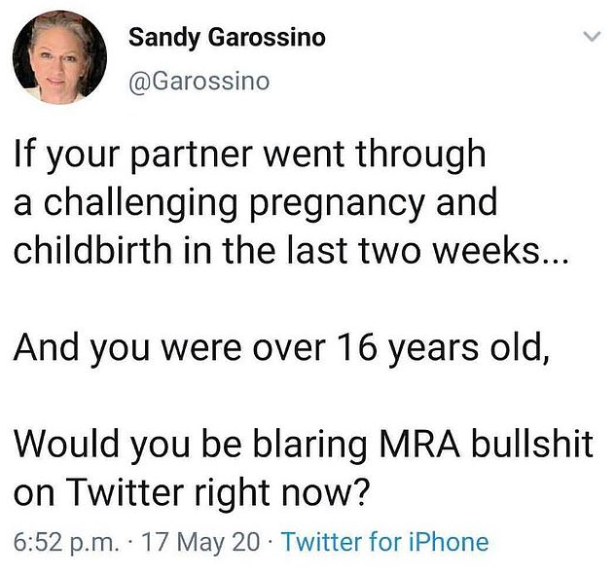Click the word 'childbirth' in the tweet
This screenshot has height=568, width=609.
pos(92,249)
